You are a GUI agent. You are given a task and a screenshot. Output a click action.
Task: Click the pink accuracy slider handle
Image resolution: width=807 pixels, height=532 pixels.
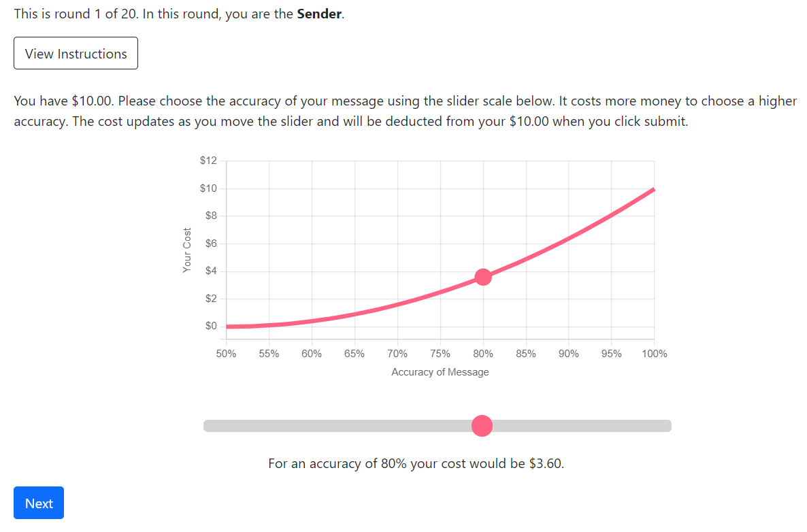[482, 426]
